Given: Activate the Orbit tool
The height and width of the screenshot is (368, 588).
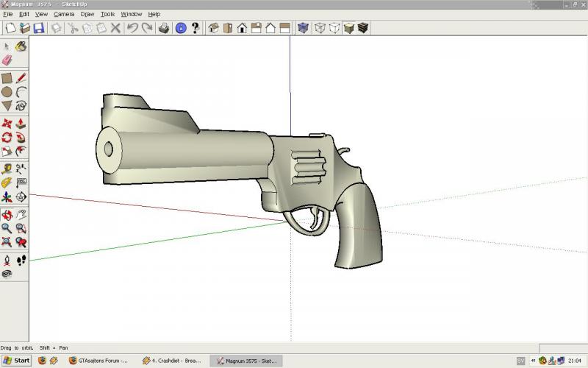Looking at the screenshot, I should [7, 215].
